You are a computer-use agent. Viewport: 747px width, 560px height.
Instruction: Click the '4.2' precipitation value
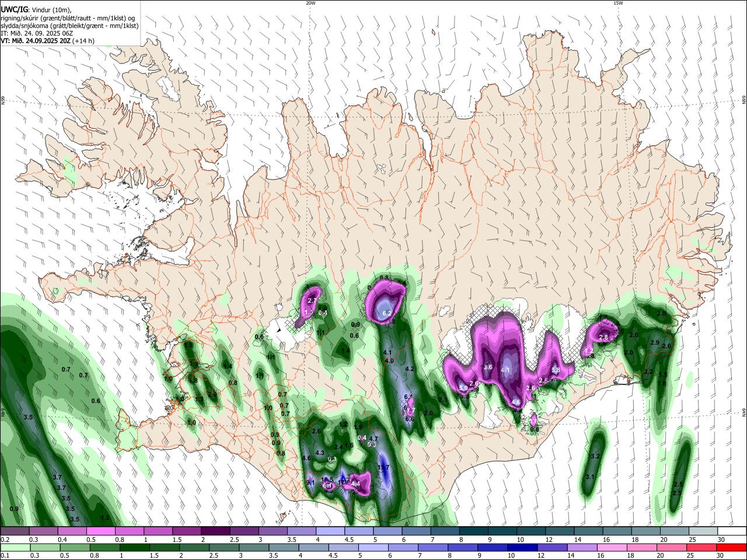click(x=409, y=369)
